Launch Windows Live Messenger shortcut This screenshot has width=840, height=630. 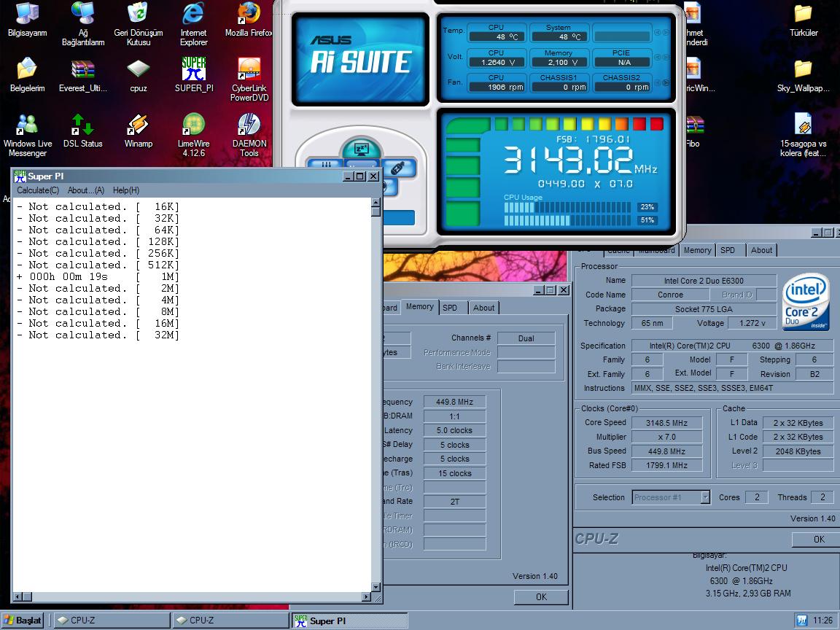[27, 135]
